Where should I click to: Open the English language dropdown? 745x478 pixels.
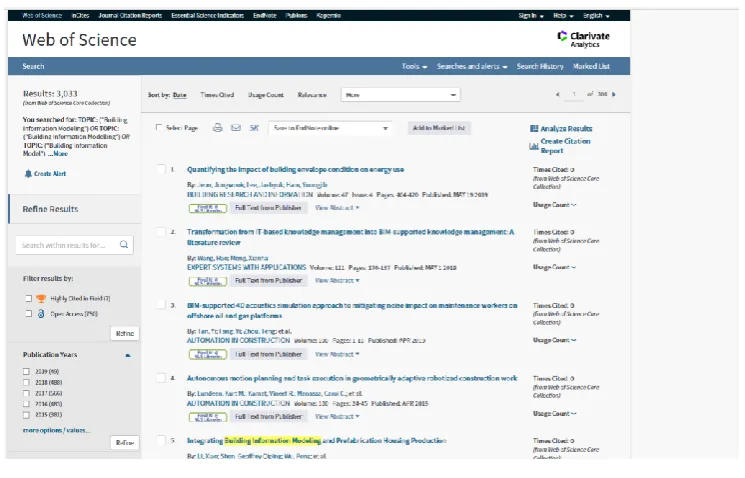(x=596, y=16)
